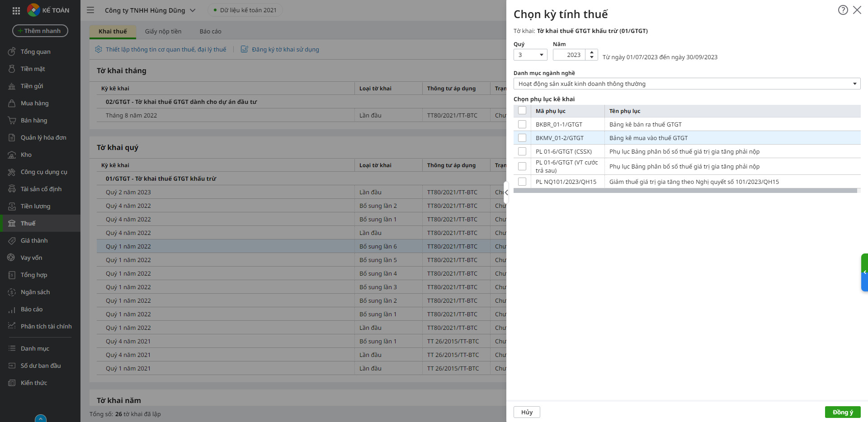The width and height of the screenshot is (868, 422).
Task: Select Thuế in the sidebar
Action: click(40, 223)
